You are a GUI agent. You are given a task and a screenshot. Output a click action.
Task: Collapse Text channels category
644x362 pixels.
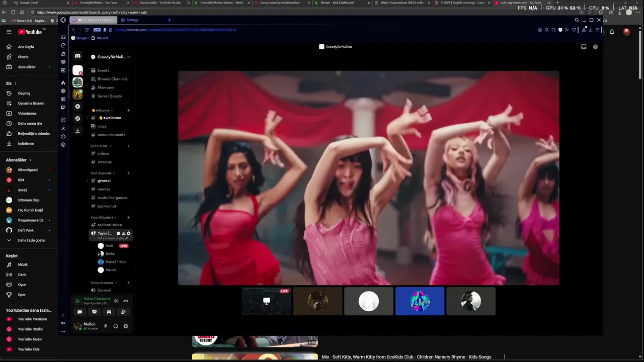tap(103, 173)
